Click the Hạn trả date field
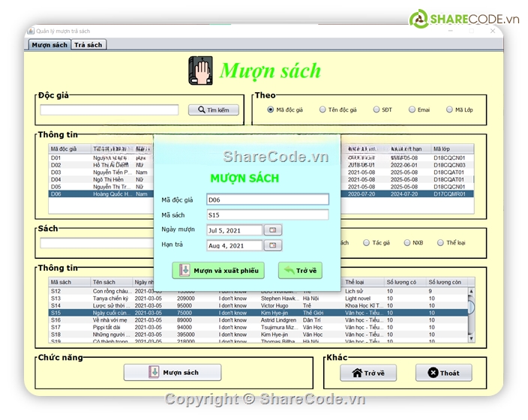 coord(234,245)
